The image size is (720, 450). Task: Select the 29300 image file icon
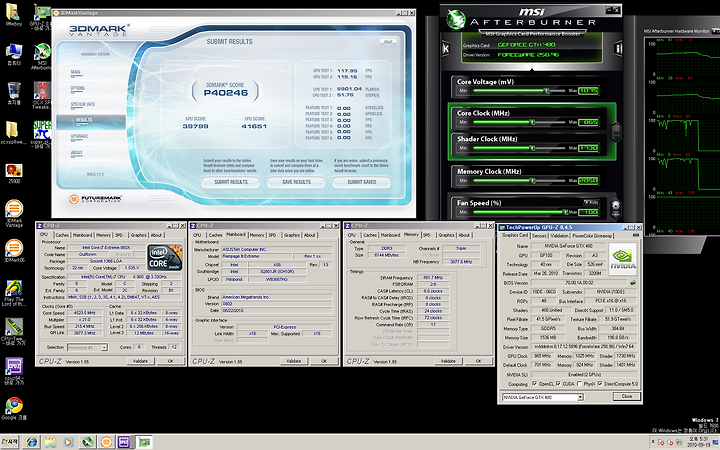[14, 173]
